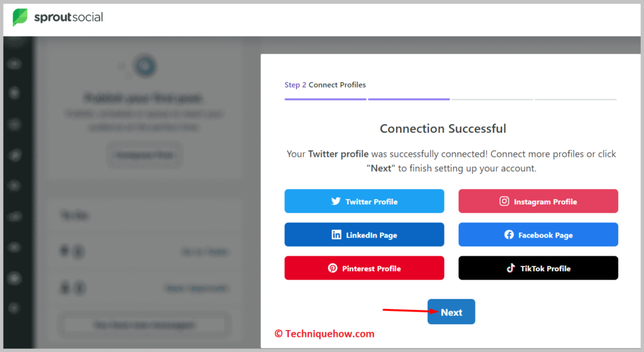Select the third progress step segment
Viewport: 644px width, 352px height.
(492, 99)
